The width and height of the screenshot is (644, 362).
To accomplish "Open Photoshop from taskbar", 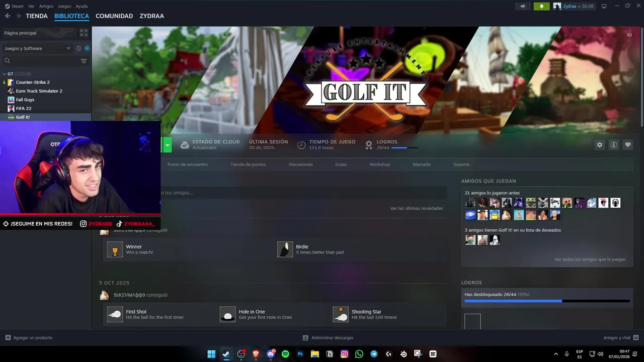I will (x=300, y=354).
